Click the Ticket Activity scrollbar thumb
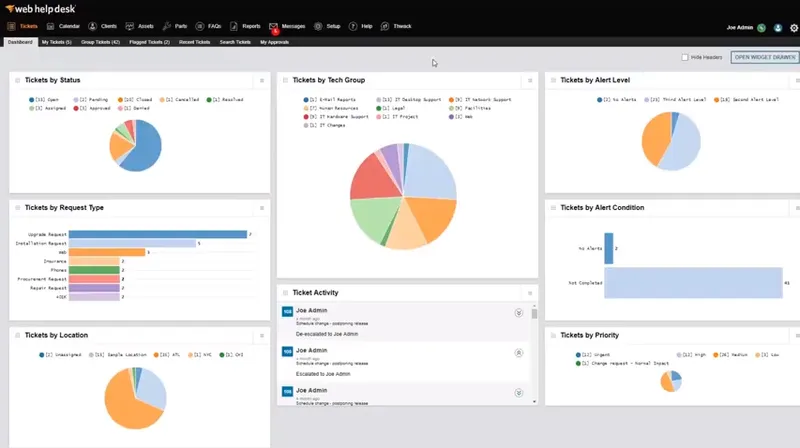Image resolution: width=800 pixels, height=448 pixels. coord(534,313)
